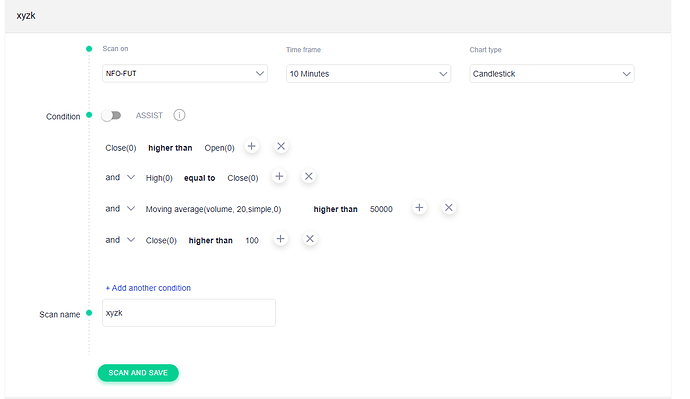690x399 pixels.
Task: Click the xyzk title in the header
Action: click(26, 15)
